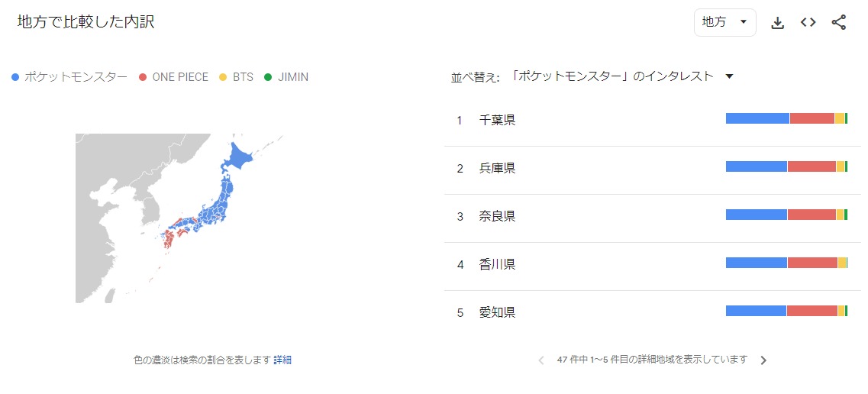868x394 pixels.
Task: Open the 地方 region type dropdown
Action: (724, 23)
